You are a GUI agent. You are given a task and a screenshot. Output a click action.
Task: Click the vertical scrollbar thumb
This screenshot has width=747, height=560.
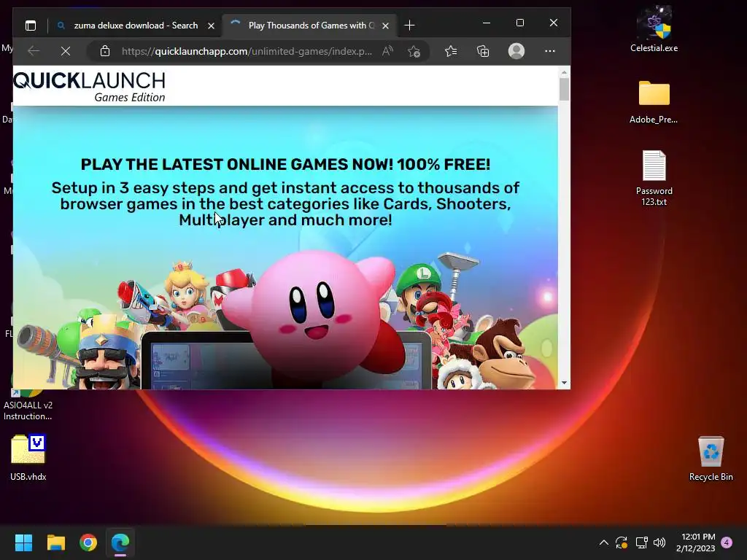tap(564, 89)
